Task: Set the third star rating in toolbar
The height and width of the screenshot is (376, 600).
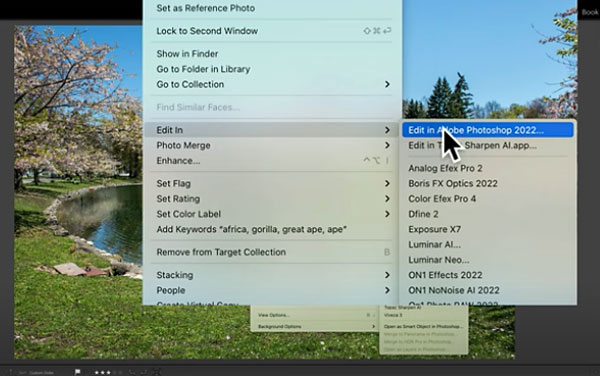Action: [x=109, y=372]
